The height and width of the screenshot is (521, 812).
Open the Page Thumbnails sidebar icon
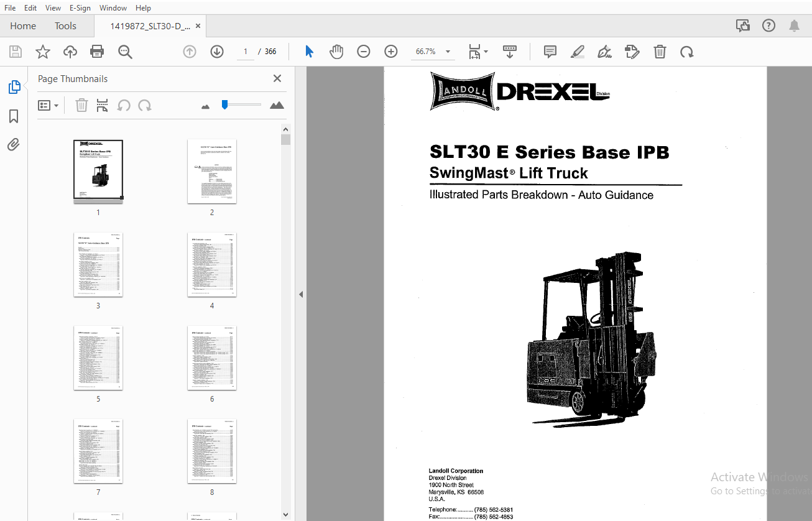14,87
